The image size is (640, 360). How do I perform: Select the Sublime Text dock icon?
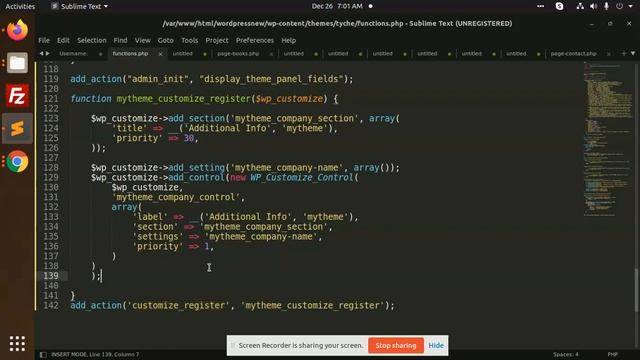(17, 129)
